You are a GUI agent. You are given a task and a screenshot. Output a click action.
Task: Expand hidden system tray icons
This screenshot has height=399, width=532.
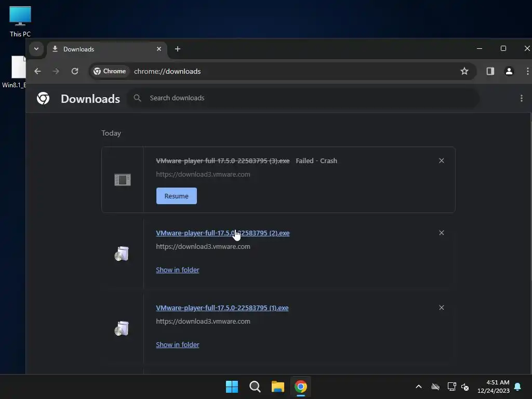pos(419,387)
